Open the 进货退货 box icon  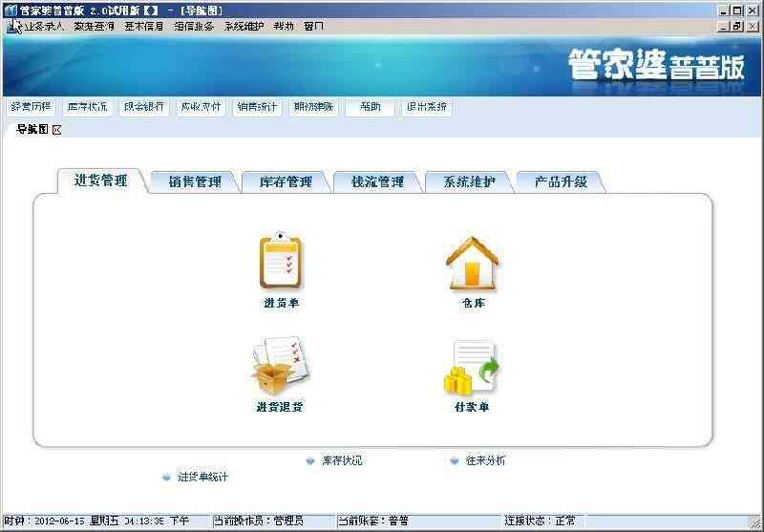pyautogui.click(x=280, y=366)
